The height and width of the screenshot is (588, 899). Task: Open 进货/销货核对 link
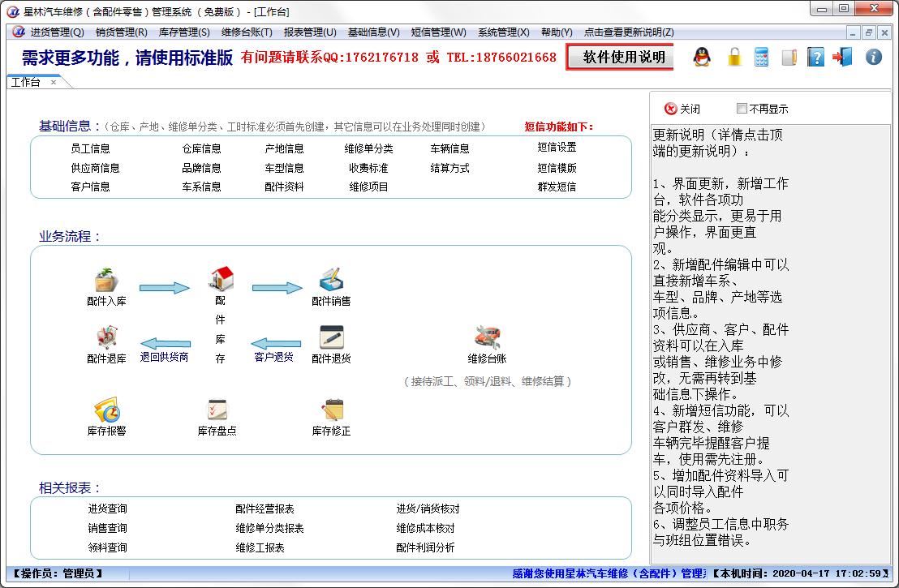point(428,509)
